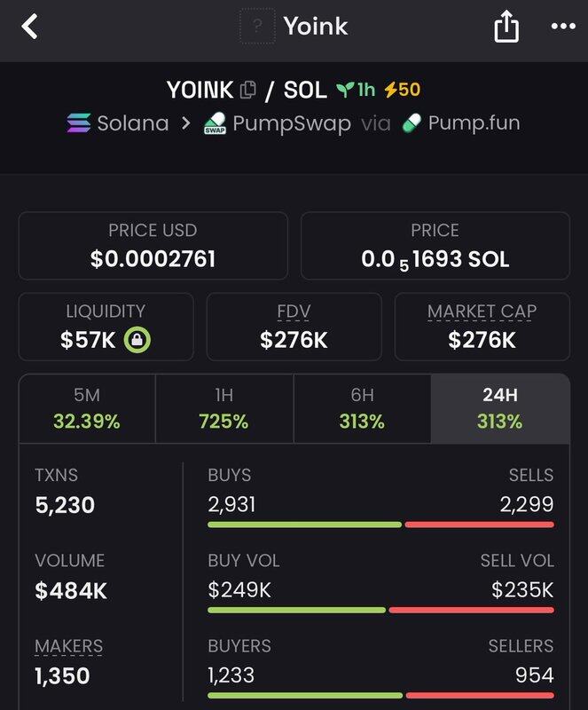Click the PumpSwap logo icon

click(x=216, y=123)
